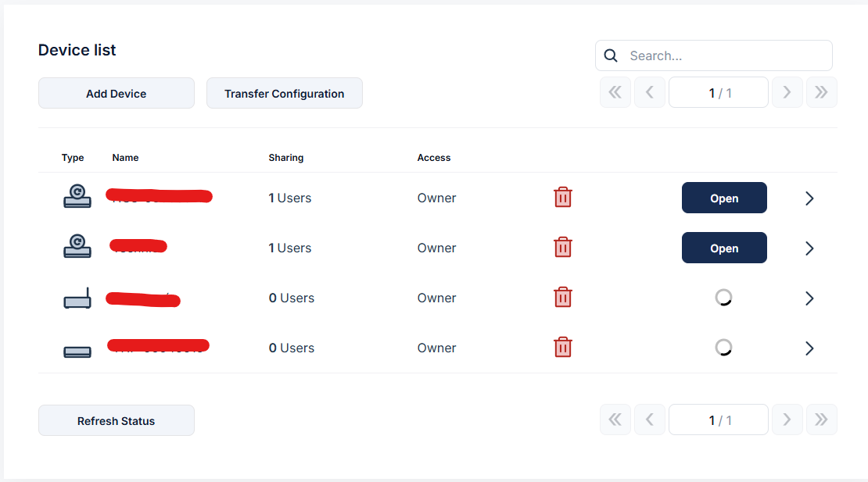Click 'Owner' in the router row
Image resolution: width=868 pixels, height=482 pixels.
[437, 298]
